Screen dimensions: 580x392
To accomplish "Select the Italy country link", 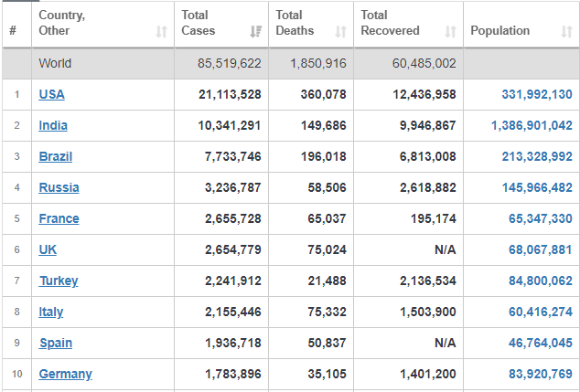I will click(x=51, y=312).
